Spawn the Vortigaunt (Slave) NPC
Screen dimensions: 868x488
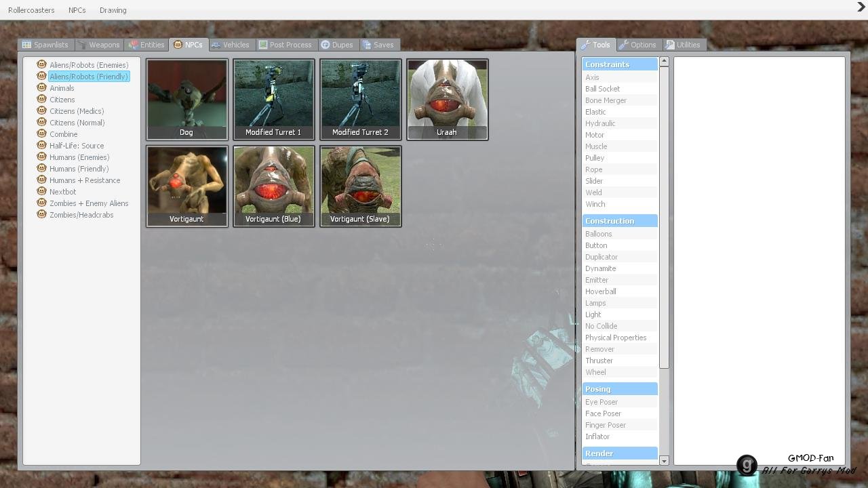tap(361, 186)
